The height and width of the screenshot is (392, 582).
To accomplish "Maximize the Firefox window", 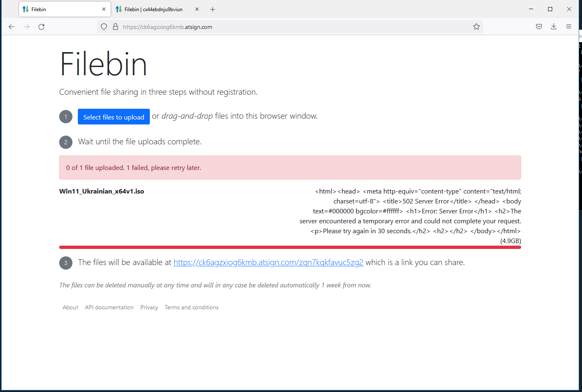I will (550, 9).
